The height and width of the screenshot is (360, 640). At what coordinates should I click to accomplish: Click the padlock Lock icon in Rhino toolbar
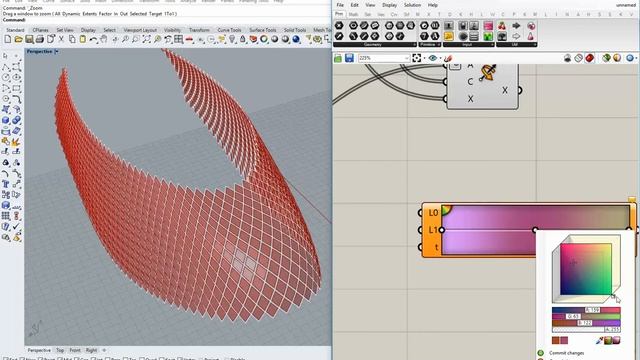[x=242, y=40]
